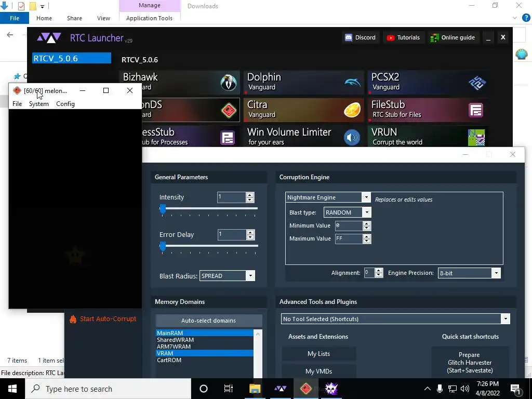This screenshot has width=532, height=399.
Task: Click Minimum Value input field
Action: (x=349, y=225)
